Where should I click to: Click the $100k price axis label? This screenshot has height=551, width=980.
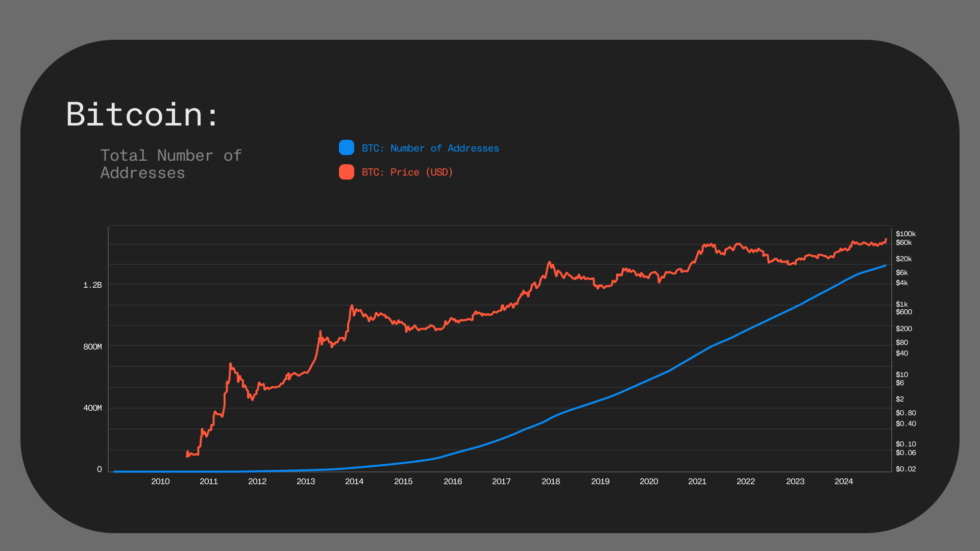point(905,234)
